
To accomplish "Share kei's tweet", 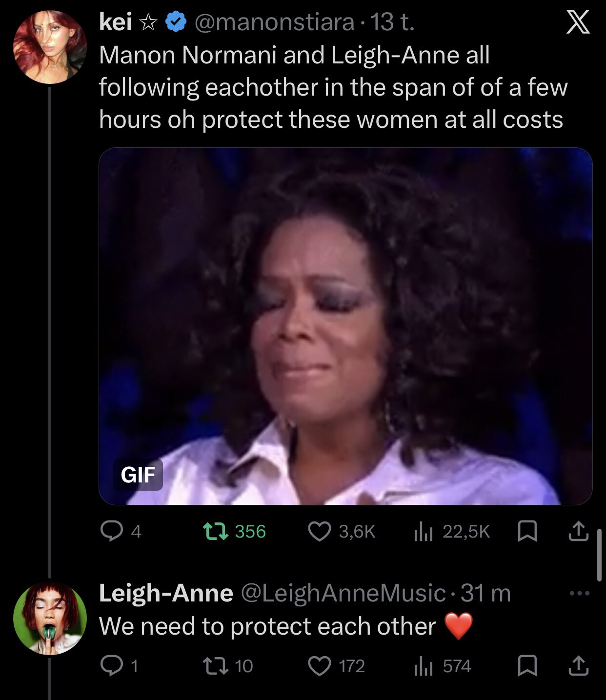I will (578, 531).
